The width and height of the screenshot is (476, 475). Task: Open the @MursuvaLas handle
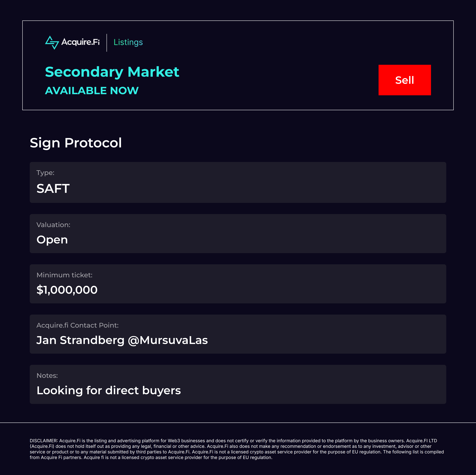(168, 340)
